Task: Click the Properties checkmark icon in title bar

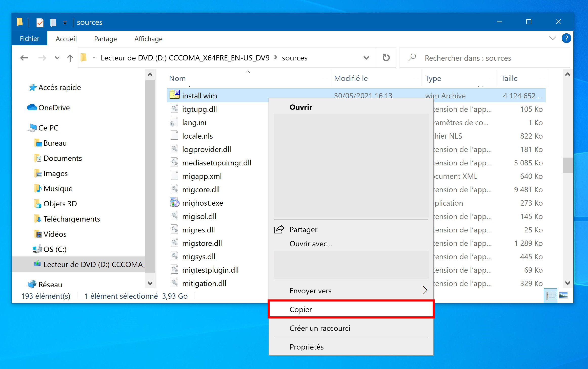Action: point(40,23)
